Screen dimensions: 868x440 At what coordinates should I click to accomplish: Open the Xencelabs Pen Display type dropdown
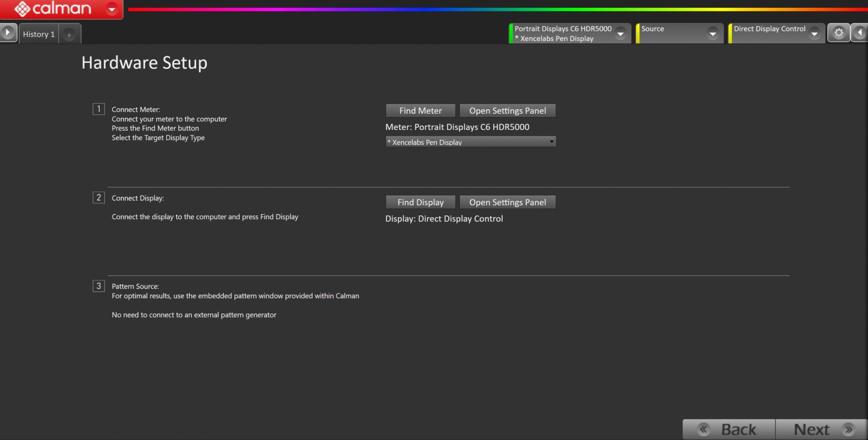(471, 142)
